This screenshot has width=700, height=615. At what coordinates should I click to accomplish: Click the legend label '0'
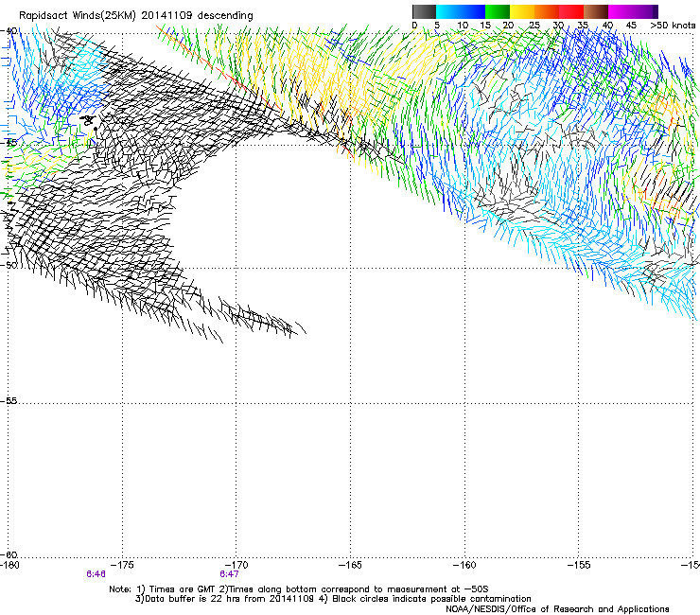pos(414,26)
